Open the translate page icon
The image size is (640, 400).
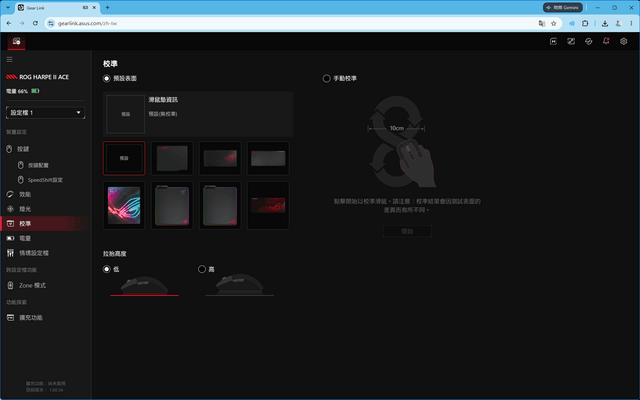point(542,23)
